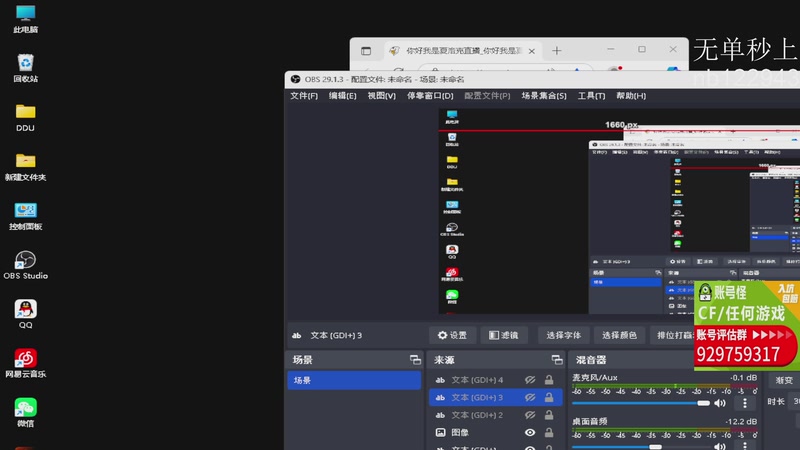
Task: Open the 回收站 recycle bin icon
Action: pyautogui.click(x=26, y=68)
